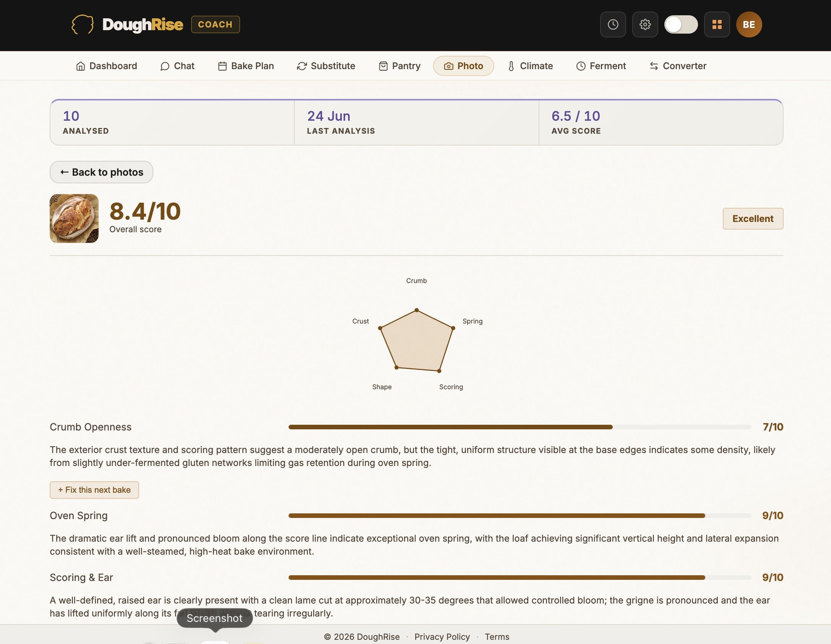Image resolution: width=831 pixels, height=644 pixels.
Task: Open settings gear icon
Action: click(x=645, y=24)
